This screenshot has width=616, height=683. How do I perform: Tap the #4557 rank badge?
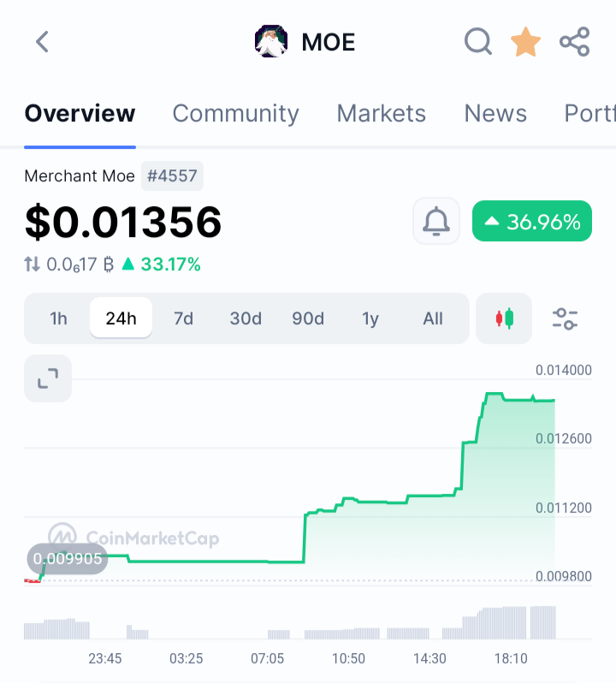[x=172, y=176]
